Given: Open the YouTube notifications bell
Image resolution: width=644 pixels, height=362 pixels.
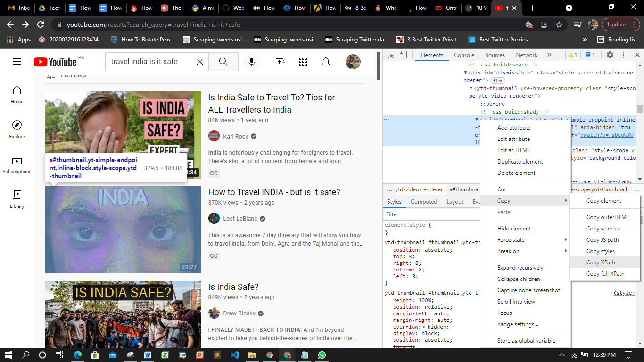Looking at the screenshot, I should pyautogui.click(x=326, y=62).
